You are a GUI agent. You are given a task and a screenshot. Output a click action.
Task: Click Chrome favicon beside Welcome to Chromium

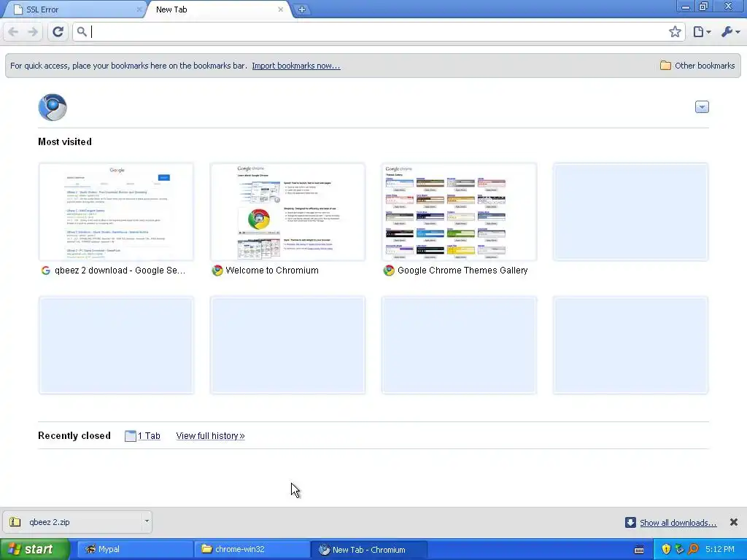pyautogui.click(x=217, y=271)
